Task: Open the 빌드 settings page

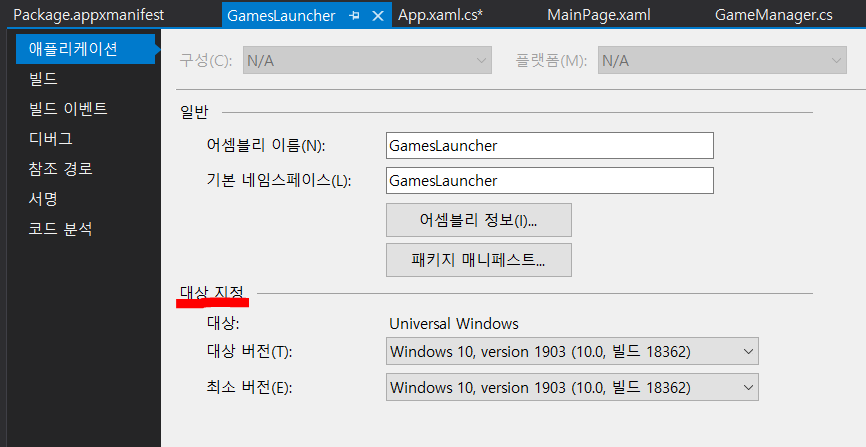Action: click(x=43, y=79)
